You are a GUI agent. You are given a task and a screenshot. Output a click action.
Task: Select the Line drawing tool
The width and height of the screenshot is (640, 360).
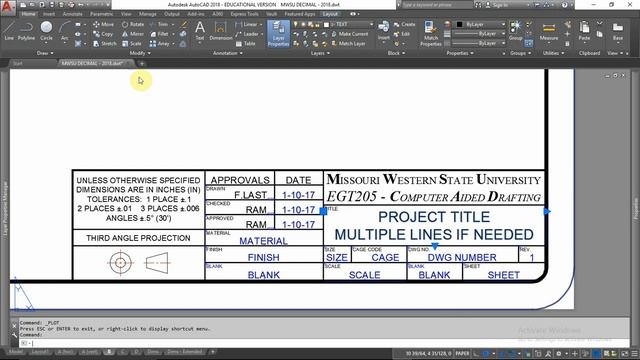click(9, 31)
